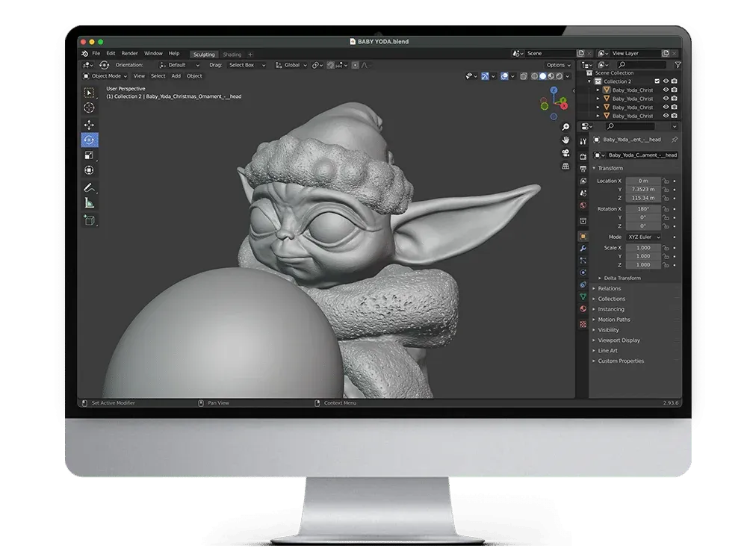
Task: Open the Render properties tab
Action: click(583, 157)
